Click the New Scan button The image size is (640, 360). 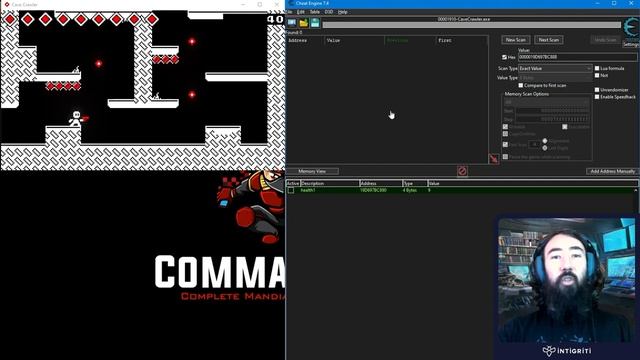coord(516,40)
